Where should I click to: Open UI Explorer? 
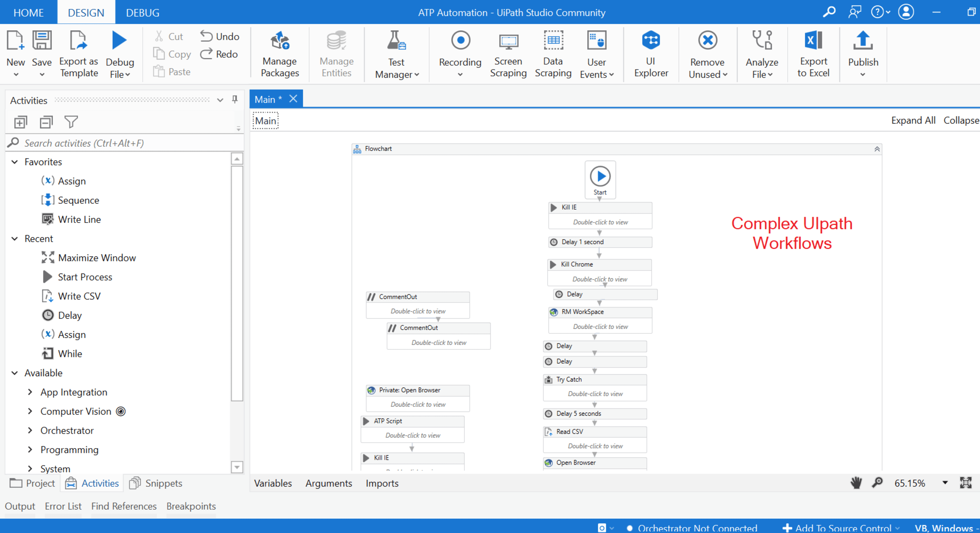coord(651,54)
